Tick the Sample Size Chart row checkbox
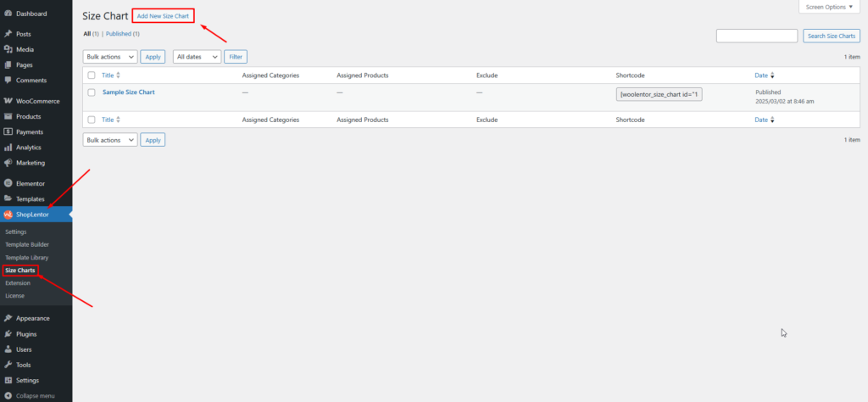This screenshot has height=402, width=868. click(x=92, y=92)
